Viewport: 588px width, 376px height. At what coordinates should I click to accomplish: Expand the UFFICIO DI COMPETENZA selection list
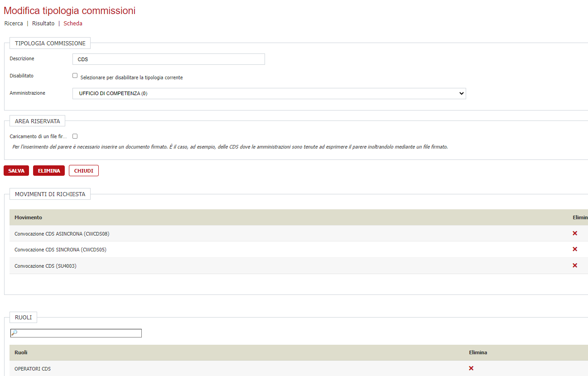pos(269,93)
